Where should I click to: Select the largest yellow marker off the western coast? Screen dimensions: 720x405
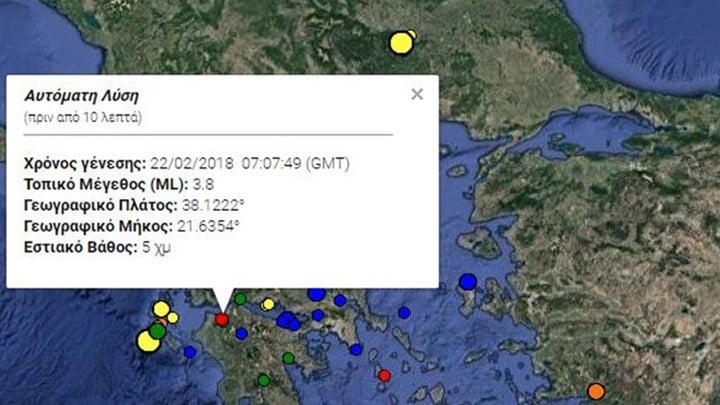pos(148,342)
